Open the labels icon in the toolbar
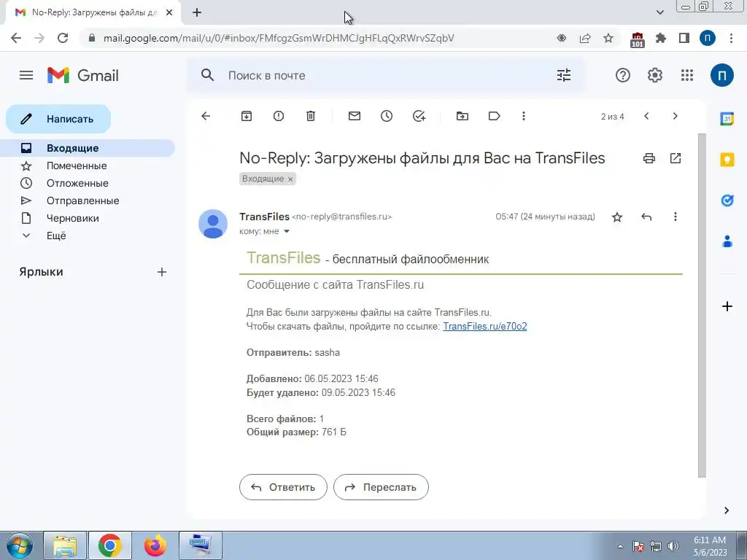The width and height of the screenshot is (747, 560). point(494,116)
